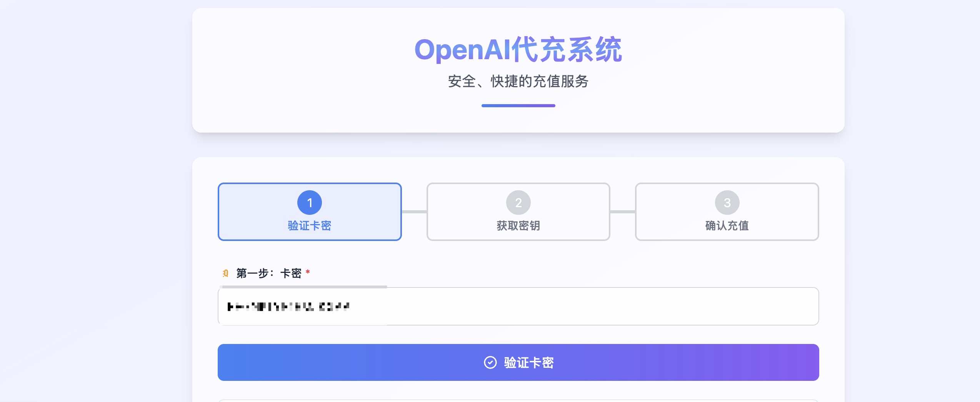This screenshot has width=980, height=402.
Task: Click connector line between steps 1 and 2
Action: coord(414,212)
